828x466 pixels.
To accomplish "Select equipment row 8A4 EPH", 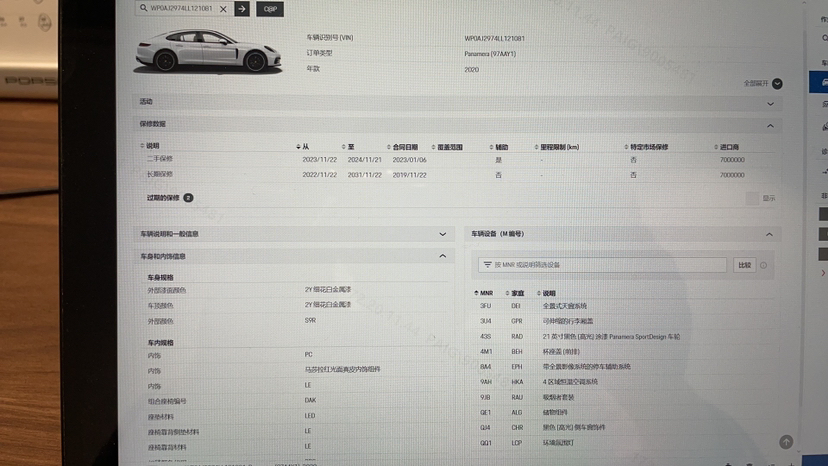I will 623,366.
